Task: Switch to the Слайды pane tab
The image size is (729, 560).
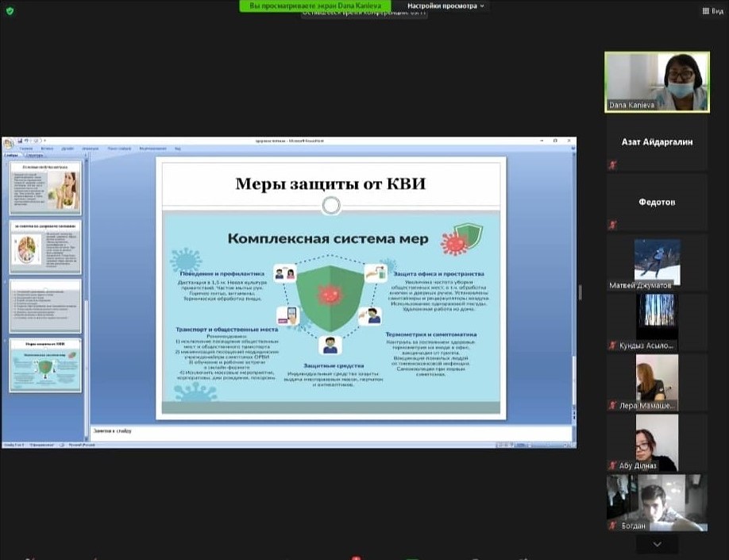Action: [11, 156]
